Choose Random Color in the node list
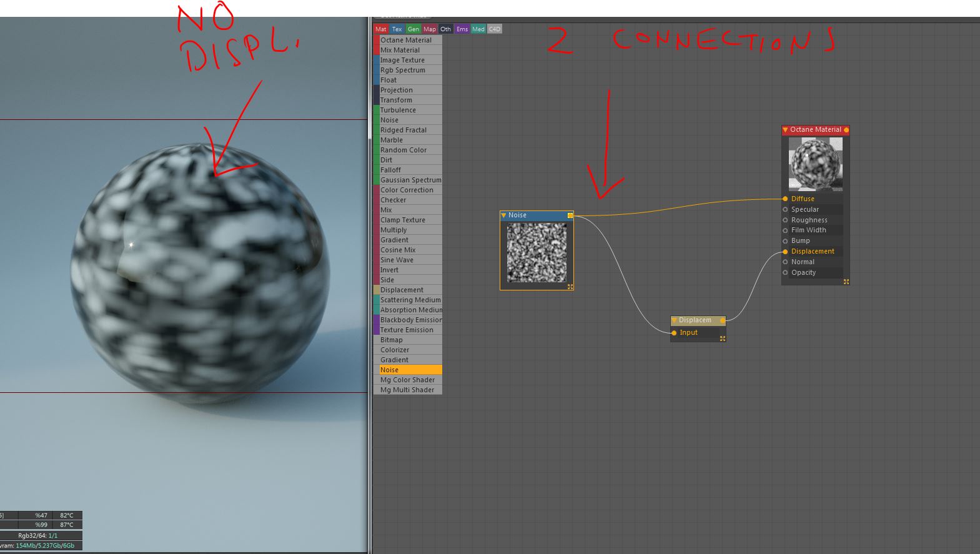Screen dimensions: 980x554 tap(408, 150)
